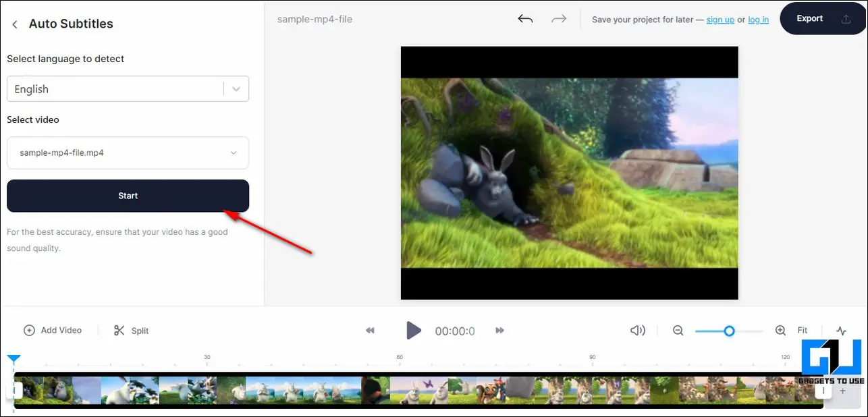Redo the last undone edit
The height and width of the screenshot is (417, 868).
pos(559,19)
